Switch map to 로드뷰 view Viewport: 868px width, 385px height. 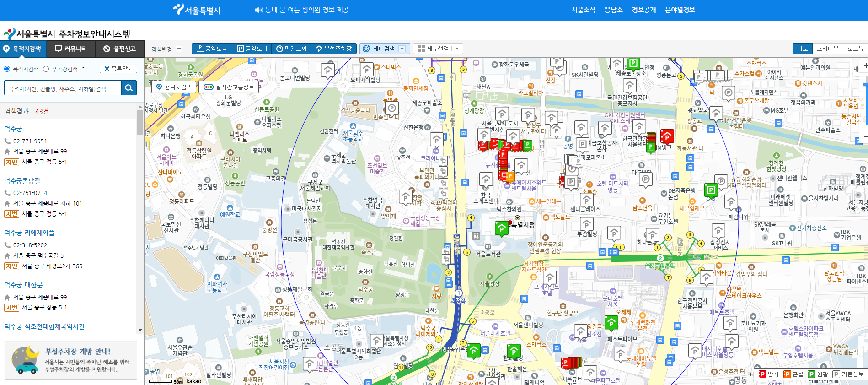pos(855,49)
